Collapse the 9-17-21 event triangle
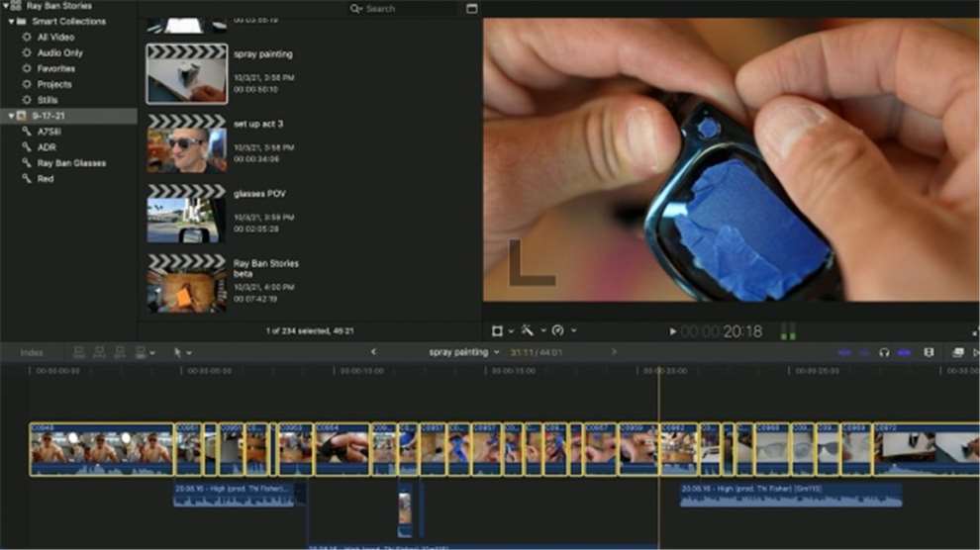The height and width of the screenshot is (550, 980). pyautogui.click(x=11, y=116)
